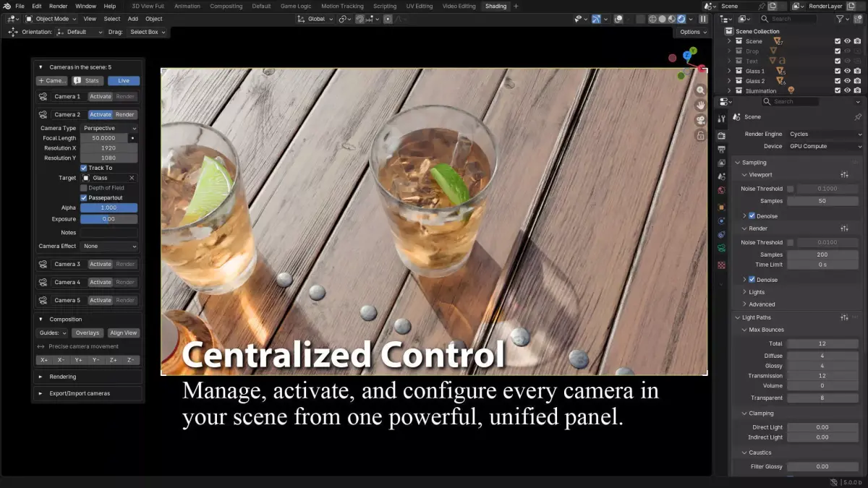Open the outliner filter funnel icon

839,19
